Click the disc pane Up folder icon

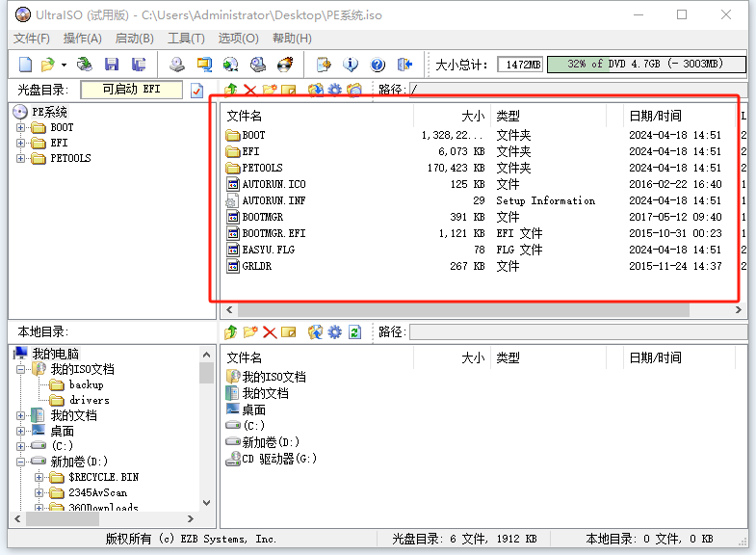tap(231, 90)
